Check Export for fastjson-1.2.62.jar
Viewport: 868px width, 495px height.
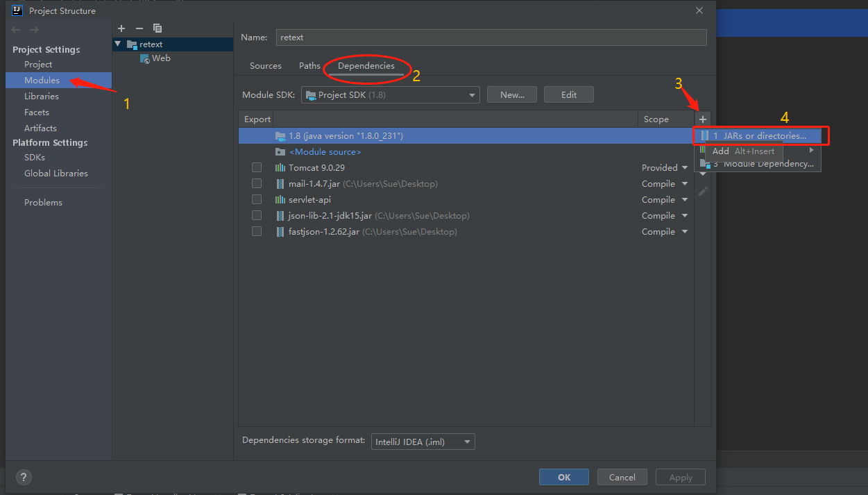coord(257,231)
